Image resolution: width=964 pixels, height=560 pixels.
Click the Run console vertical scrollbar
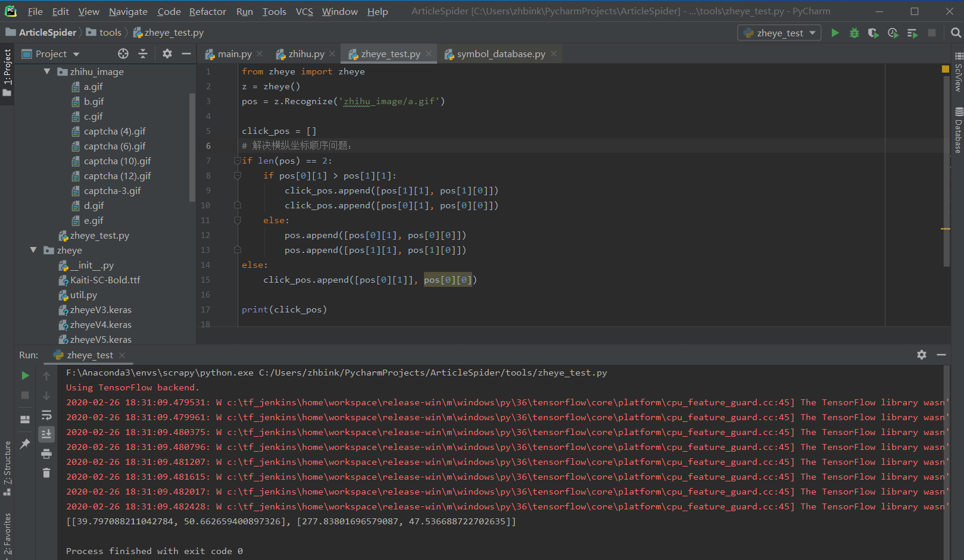point(947,462)
